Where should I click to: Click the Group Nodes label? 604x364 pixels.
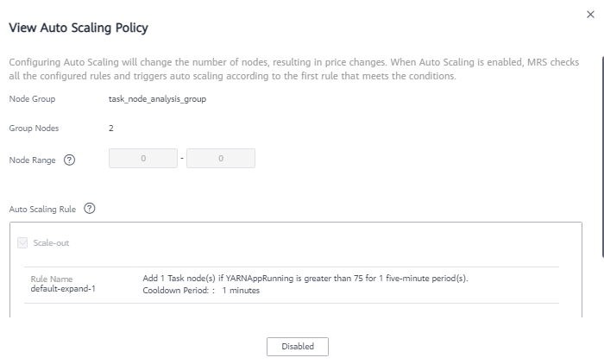pos(34,129)
